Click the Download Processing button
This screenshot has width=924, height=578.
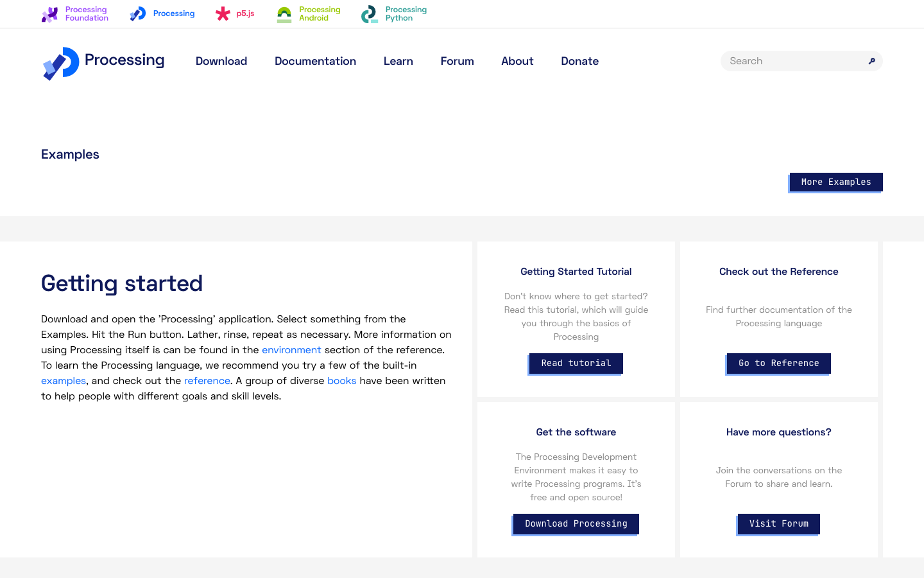(x=576, y=524)
